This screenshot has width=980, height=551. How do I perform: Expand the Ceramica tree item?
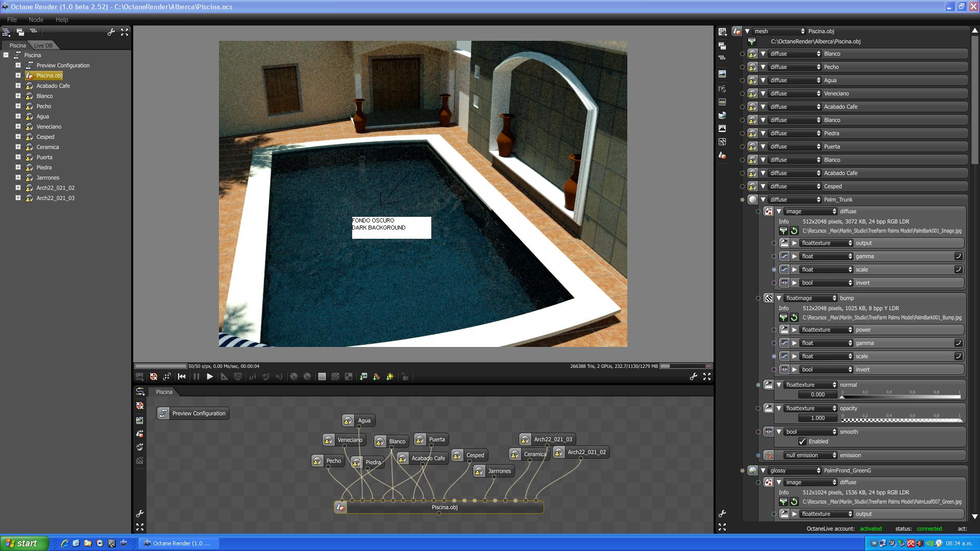point(18,147)
